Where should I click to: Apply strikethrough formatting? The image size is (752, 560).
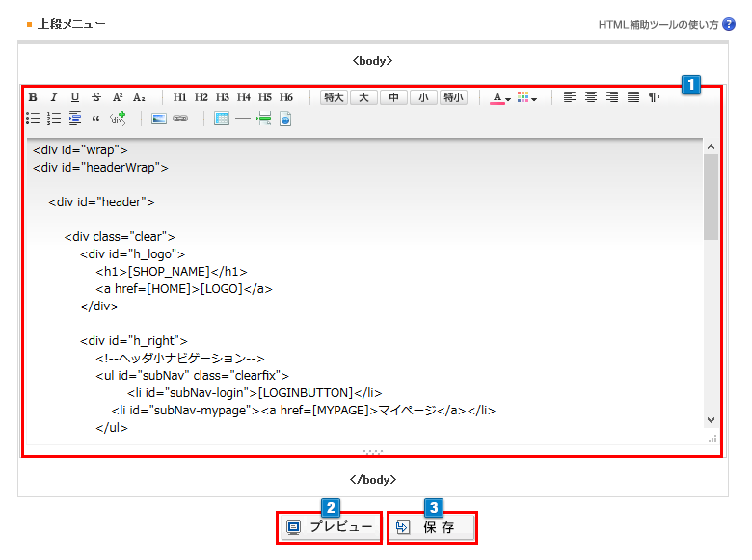click(x=95, y=97)
